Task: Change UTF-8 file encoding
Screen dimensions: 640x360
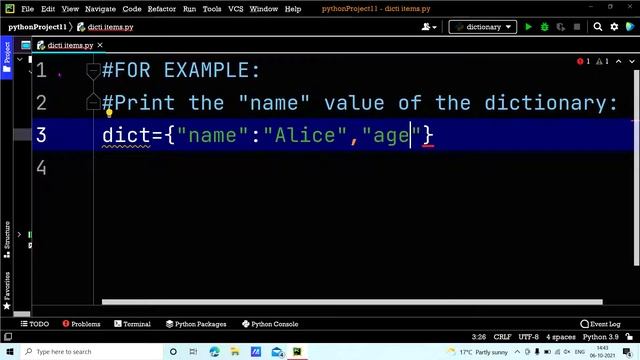Action: [x=528, y=337]
